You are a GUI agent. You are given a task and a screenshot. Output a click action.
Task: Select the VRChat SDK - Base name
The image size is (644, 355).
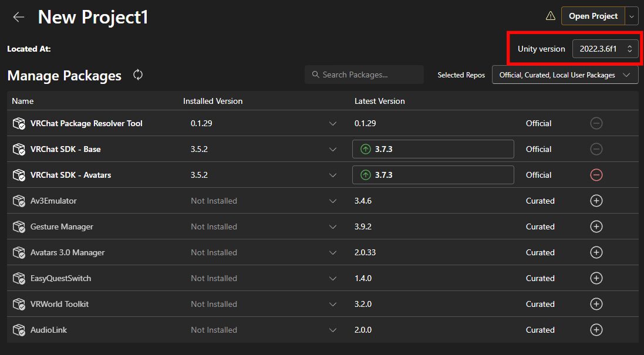pyautogui.click(x=65, y=149)
